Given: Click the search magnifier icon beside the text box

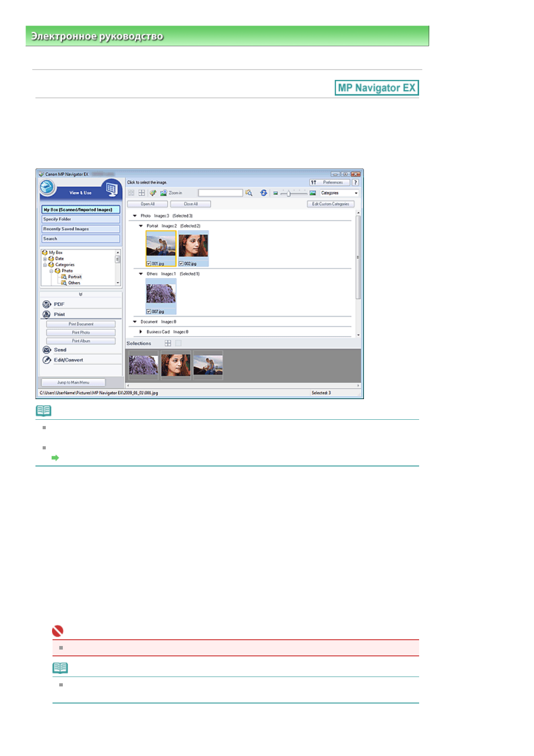Looking at the screenshot, I should (x=249, y=193).
